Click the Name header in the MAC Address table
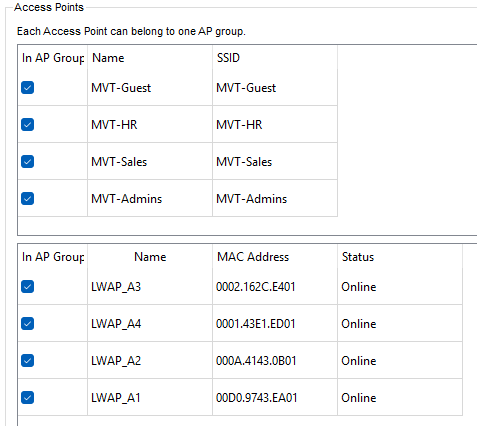Image resolution: width=477 pixels, height=426 pixels. click(x=150, y=257)
